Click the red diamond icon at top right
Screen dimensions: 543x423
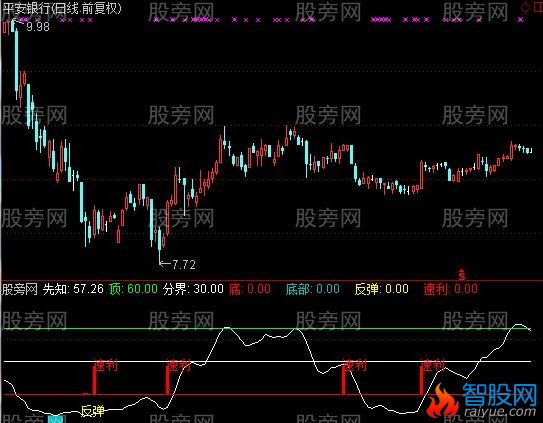[x=526, y=7]
